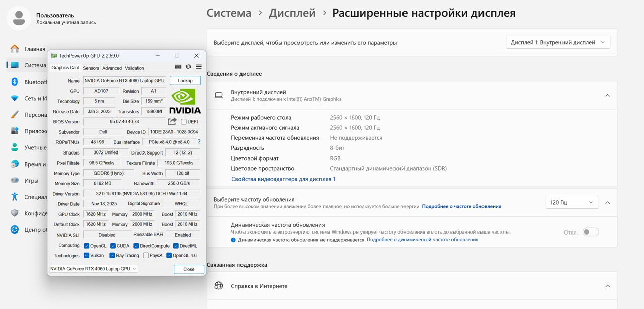The image size is (644, 309).
Task: Click the BIOS export share icon
Action: tap(172, 121)
